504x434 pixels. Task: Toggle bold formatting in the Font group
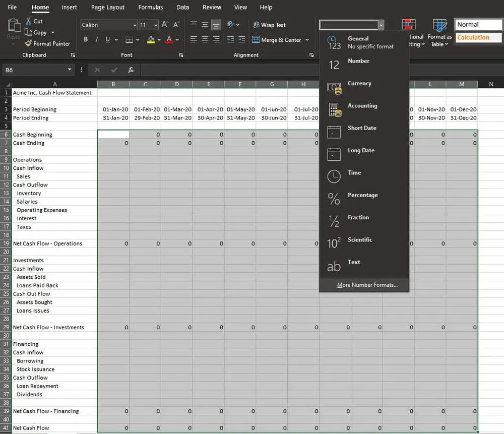click(86, 40)
